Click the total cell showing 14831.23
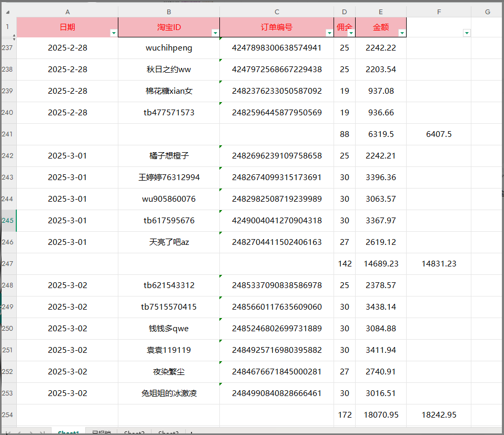The height and width of the screenshot is (435, 504). tap(439, 264)
